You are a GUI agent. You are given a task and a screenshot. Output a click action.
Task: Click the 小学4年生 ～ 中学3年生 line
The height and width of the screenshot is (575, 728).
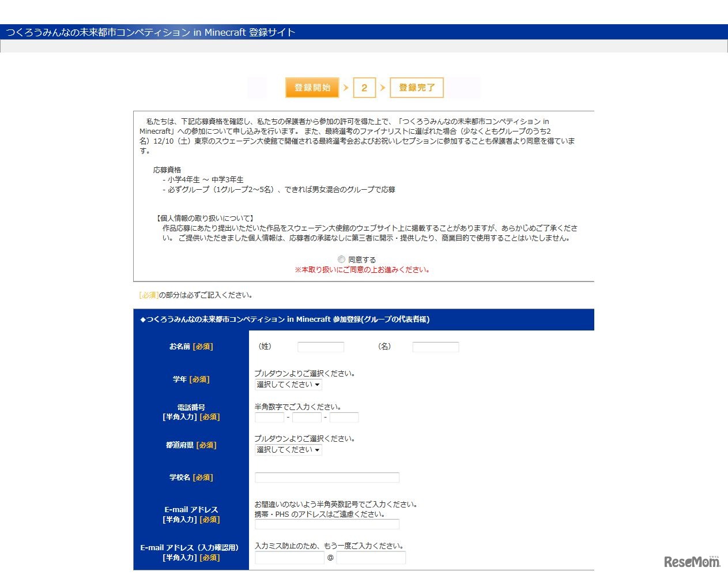(203, 180)
